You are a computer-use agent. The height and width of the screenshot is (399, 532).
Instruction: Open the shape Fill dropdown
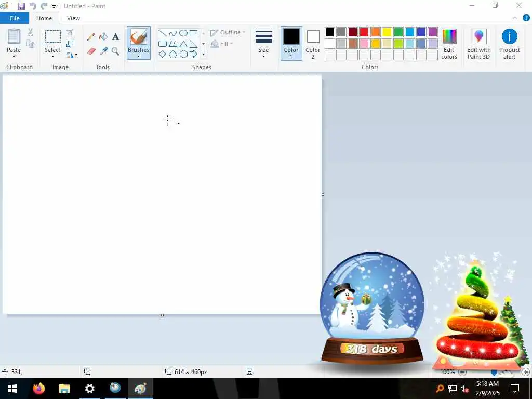(x=222, y=44)
